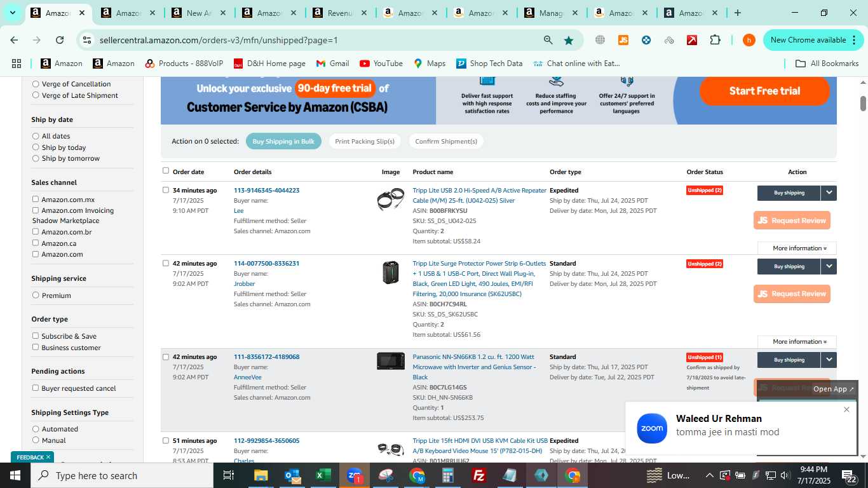
Task: Expand More information for Jrobber's order
Action: (797, 341)
